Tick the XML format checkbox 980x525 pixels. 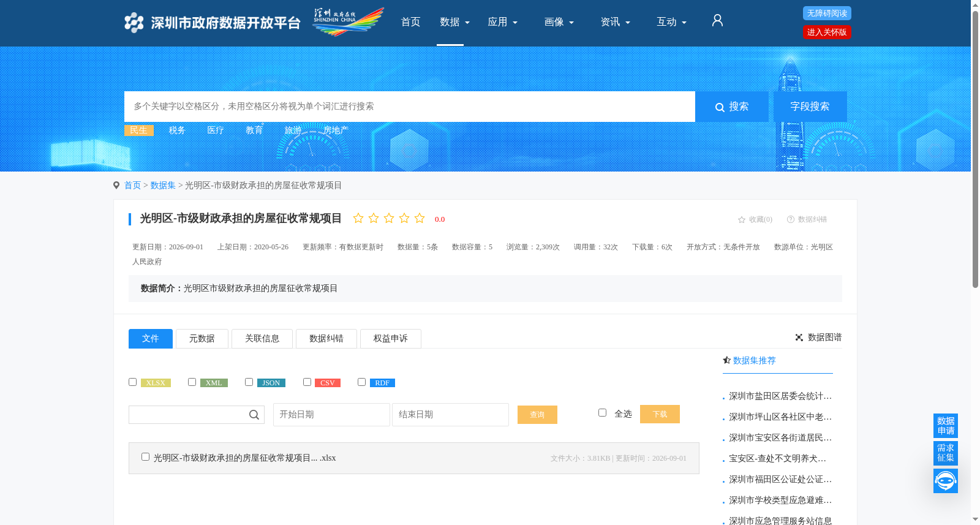coord(192,382)
